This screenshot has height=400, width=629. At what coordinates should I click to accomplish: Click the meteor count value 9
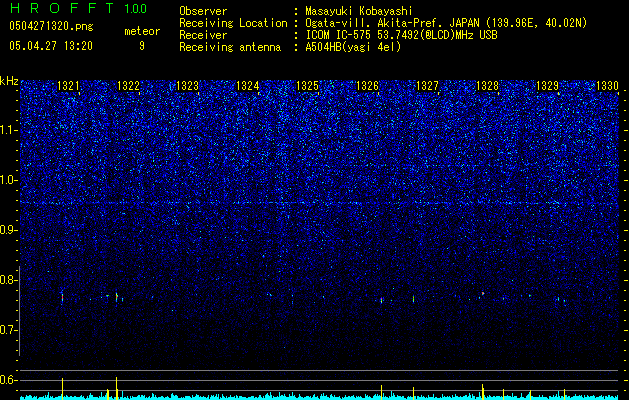[x=142, y=46]
